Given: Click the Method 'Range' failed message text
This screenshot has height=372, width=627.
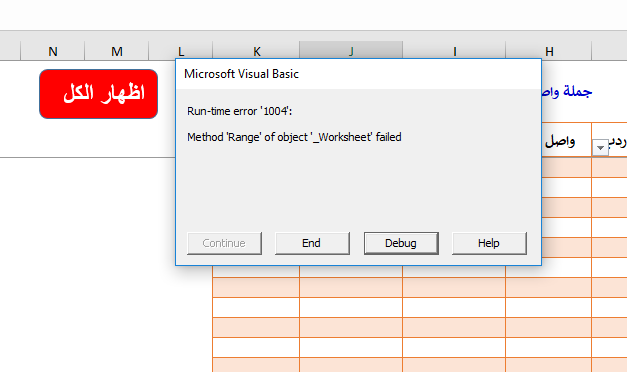Looking at the screenshot, I should [x=294, y=137].
